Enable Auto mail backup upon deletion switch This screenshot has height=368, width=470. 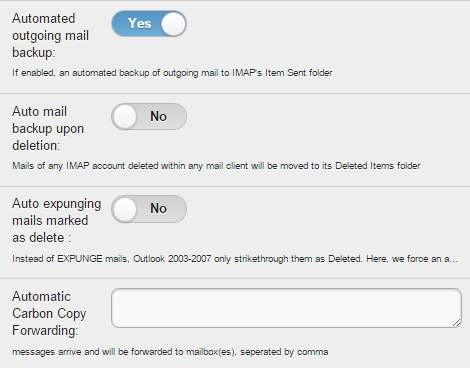tap(149, 116)
